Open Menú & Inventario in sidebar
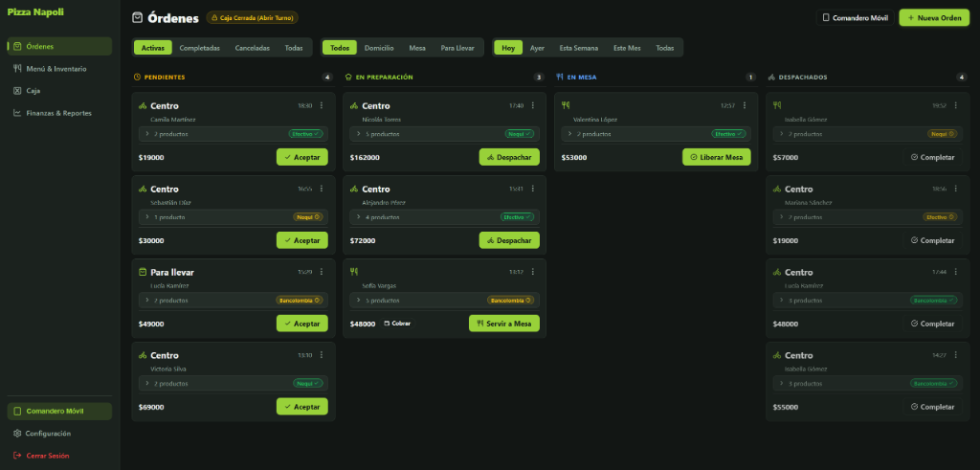Image resolution: width=980 pixels, height=470 pixels. click(x=59, y=69)
